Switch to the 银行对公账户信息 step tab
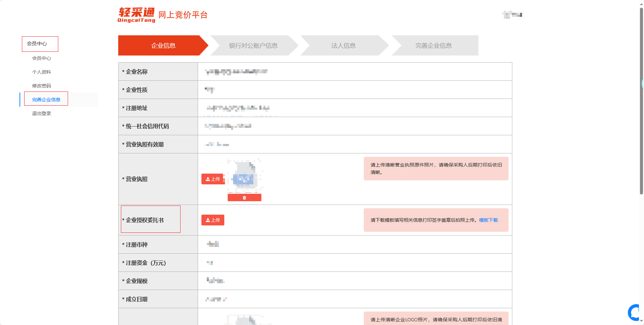The width and height of the screenshot is (644, 325). click(x=253, y=45)
